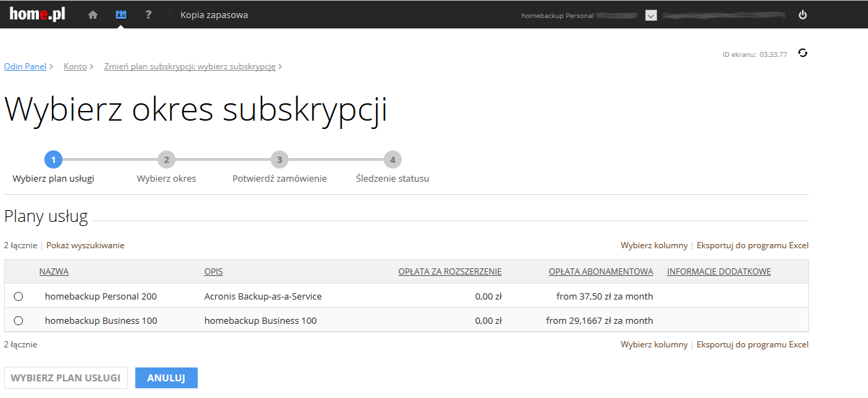
Task: Open the home.pl logo link
Action: tap(37, 14)
